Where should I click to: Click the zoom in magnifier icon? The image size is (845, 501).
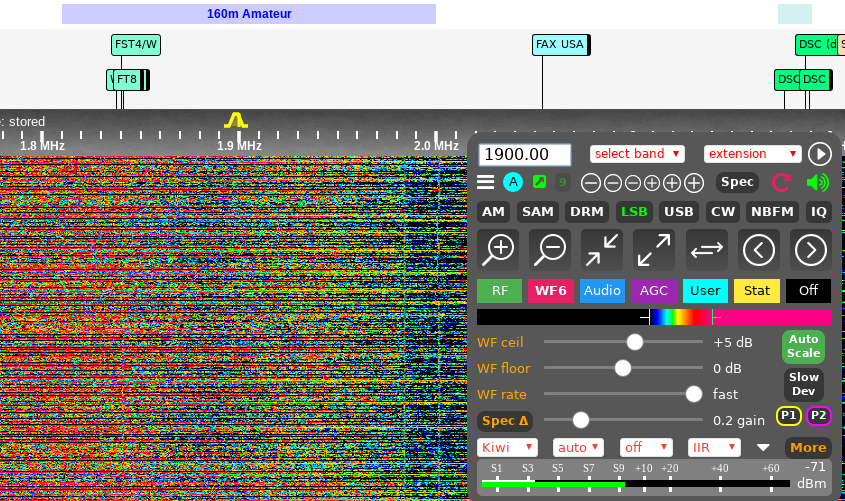tap(497, 249)
